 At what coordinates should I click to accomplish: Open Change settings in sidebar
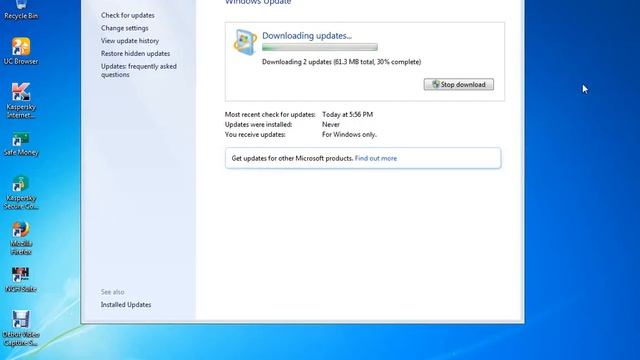(124, 28)
